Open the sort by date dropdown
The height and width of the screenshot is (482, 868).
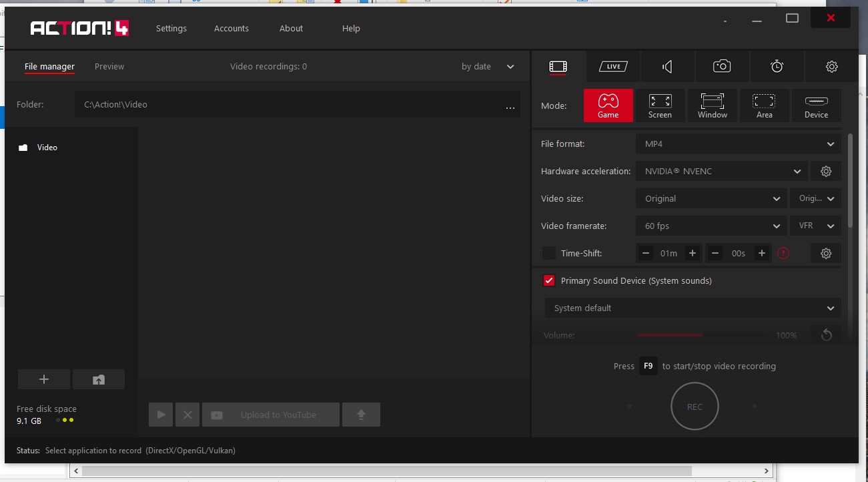pyautogui.click(x=488, y=66)
